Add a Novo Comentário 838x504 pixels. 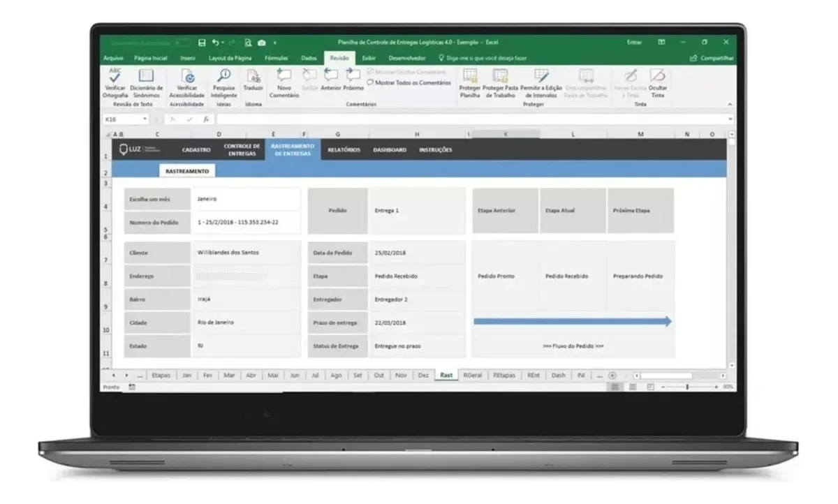284,83
